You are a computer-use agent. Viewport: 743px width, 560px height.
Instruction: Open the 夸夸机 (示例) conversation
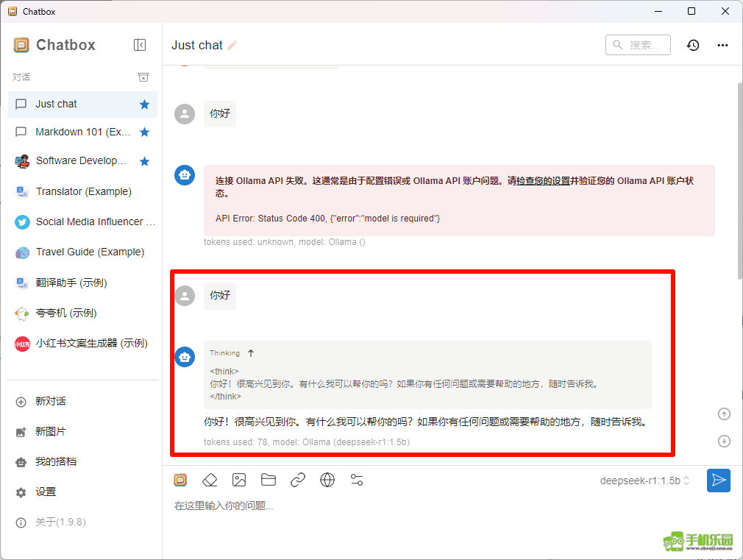[x=82, y=313]
